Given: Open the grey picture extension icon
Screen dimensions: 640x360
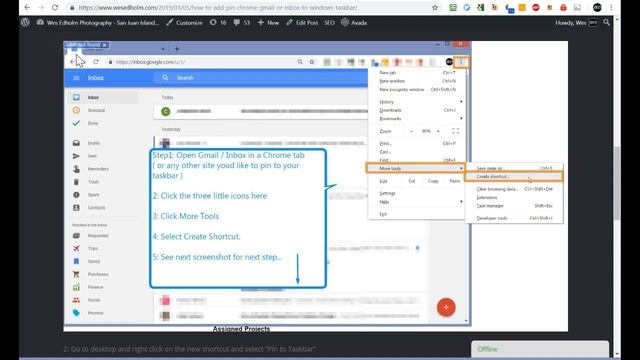Looking at the screenshot, I should [x=577, y=7].
